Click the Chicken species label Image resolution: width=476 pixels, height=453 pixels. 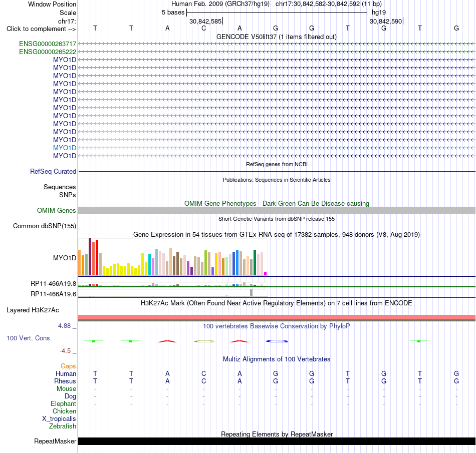coord(64,411)
